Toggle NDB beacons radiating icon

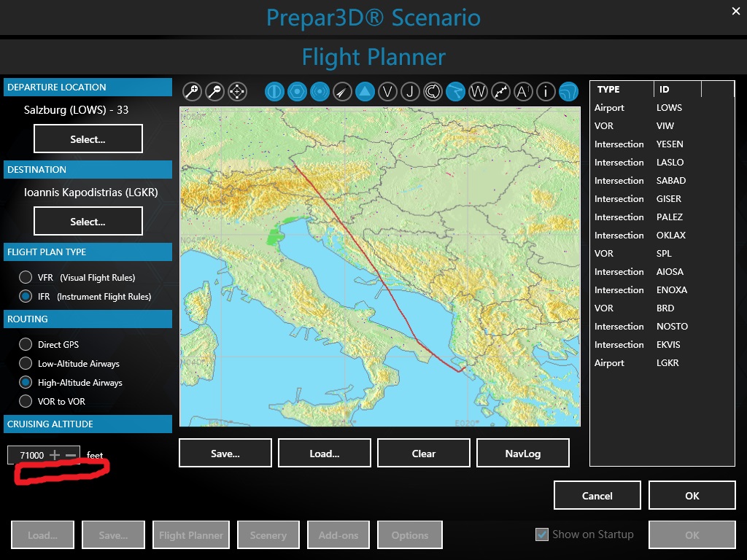coord(320,91)
